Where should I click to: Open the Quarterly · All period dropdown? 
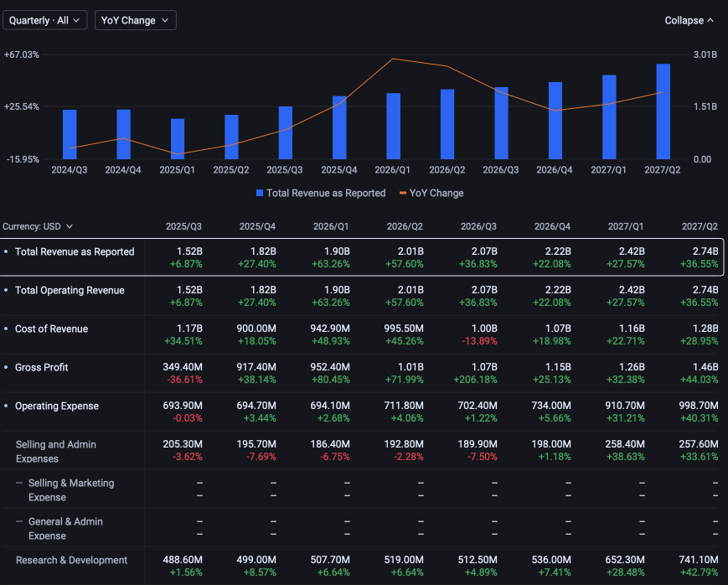coord(44,20)
